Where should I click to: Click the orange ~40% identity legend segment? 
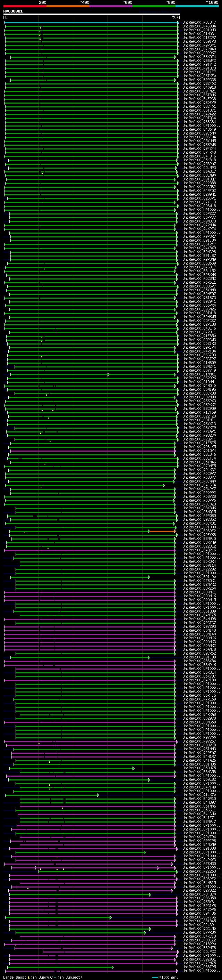tap(68, 6)
